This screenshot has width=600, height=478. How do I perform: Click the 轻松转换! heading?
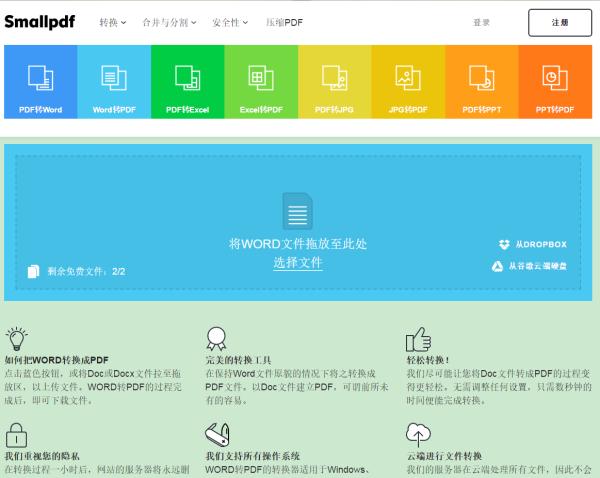pyautogui.click(x=427, y=360)
